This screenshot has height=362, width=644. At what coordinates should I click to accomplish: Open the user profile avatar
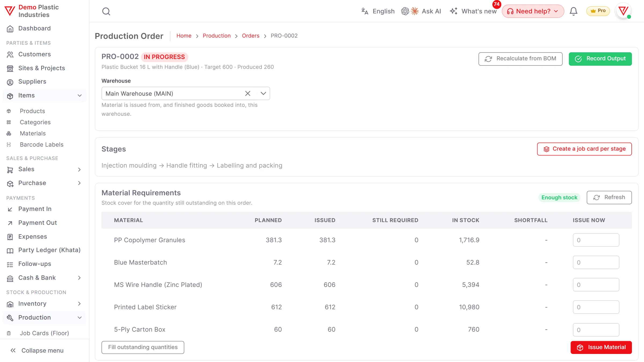coord(623,11)
